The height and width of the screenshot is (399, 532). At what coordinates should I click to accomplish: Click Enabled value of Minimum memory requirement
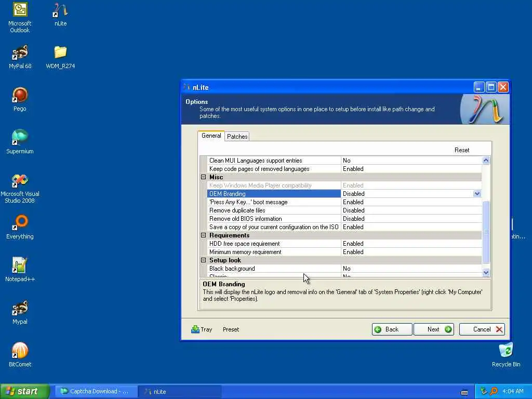(353, 252)
